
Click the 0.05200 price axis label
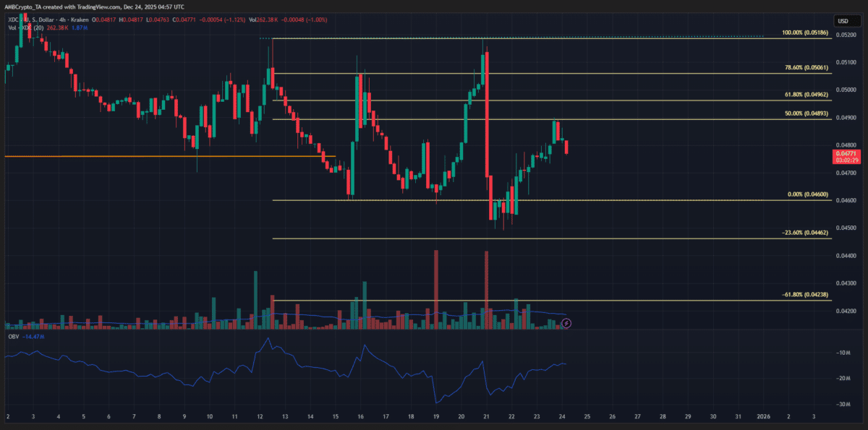pyautogui.click(x=848, y=35)
